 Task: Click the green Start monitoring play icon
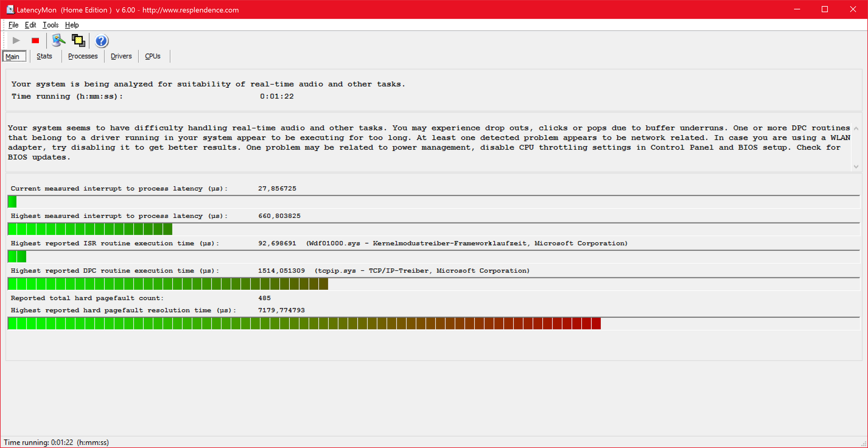pos(16,41)
